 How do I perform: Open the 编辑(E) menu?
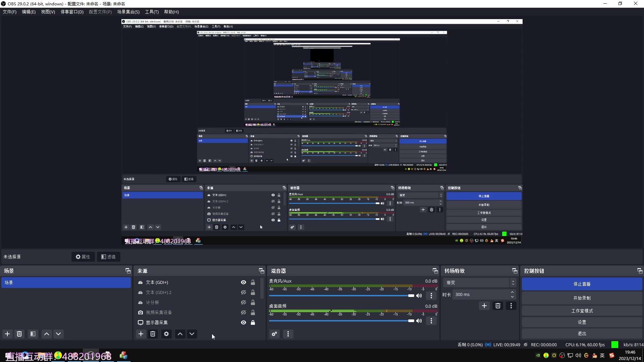[x=29, y=12]
